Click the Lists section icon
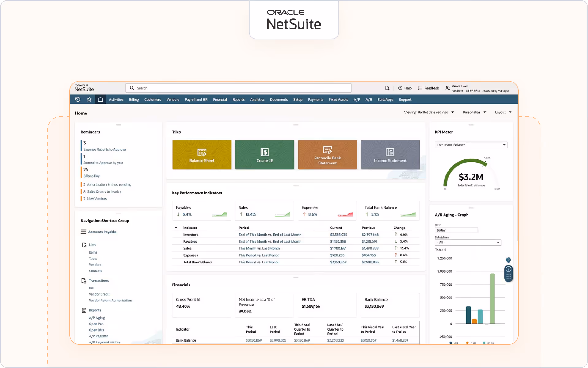 coord(84,245)
